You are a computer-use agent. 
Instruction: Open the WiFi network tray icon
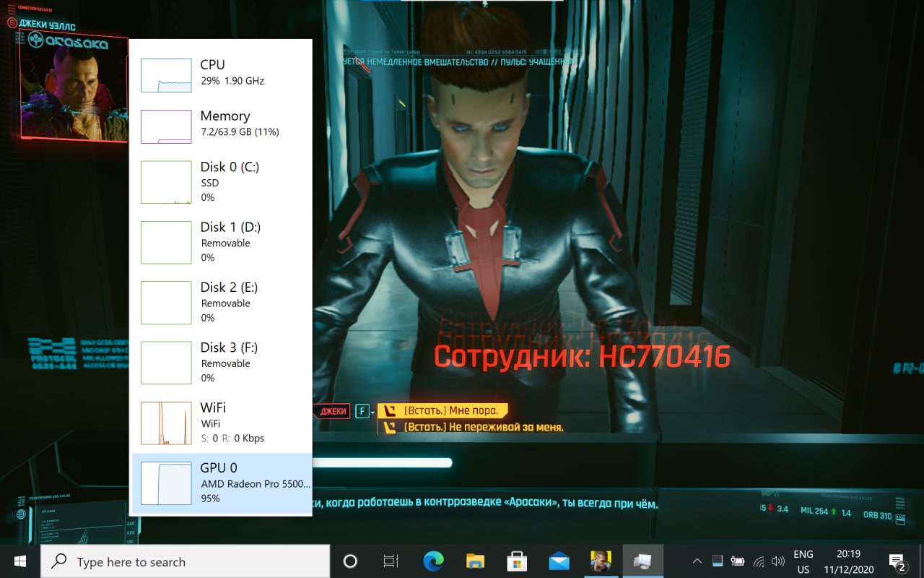click(759, 561)
